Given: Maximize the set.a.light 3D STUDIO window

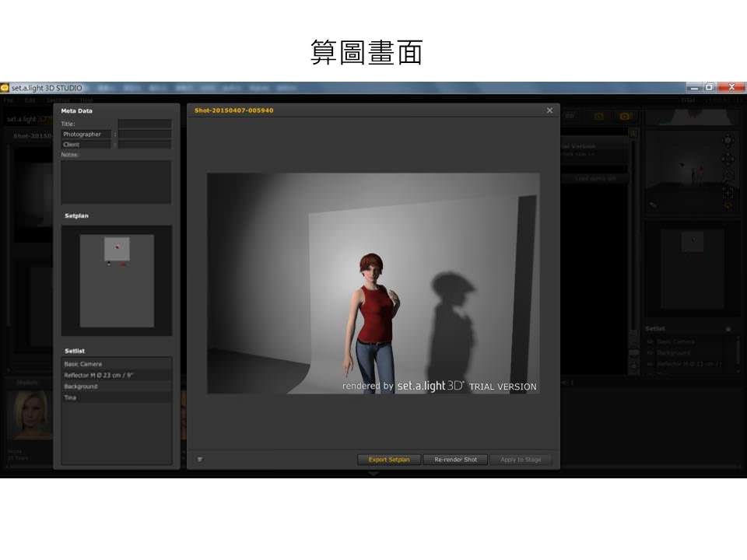Looking at the screenshot, I should pos(709,87).
